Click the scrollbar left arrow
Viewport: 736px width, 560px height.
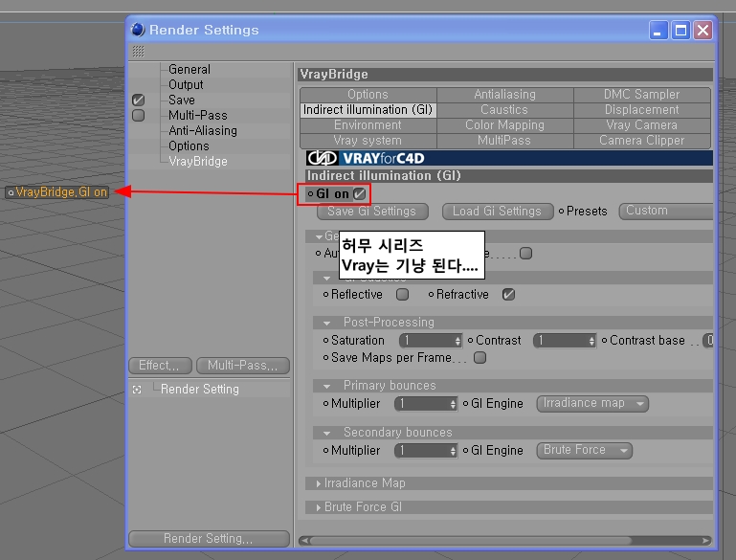point(304,541)
